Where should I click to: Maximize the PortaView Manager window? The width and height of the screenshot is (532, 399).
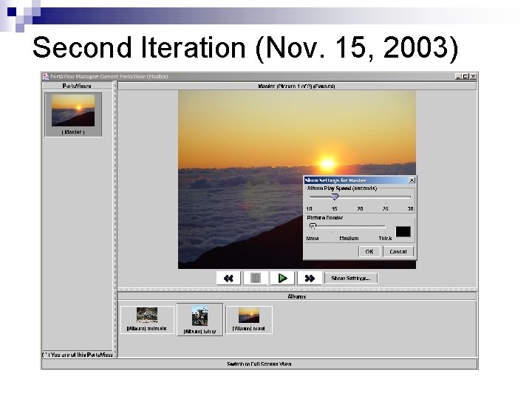pos(465,77)
